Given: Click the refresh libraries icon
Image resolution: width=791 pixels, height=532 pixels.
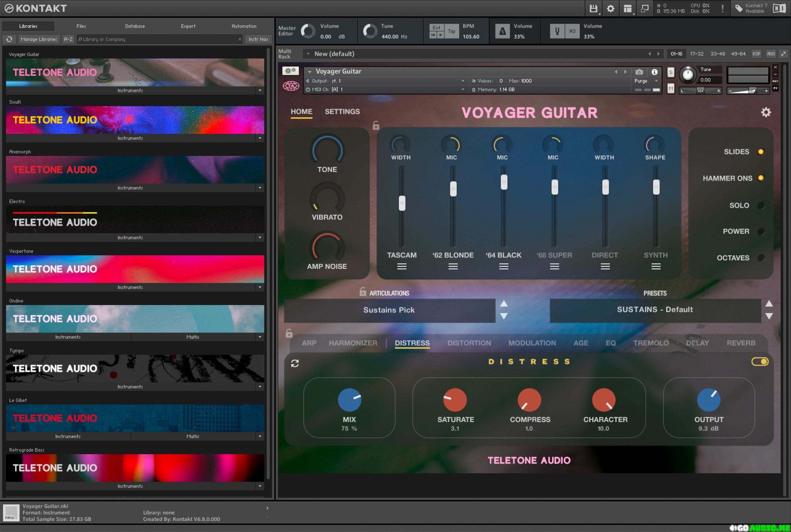Looking at the screenshot, I should (9, 39).
